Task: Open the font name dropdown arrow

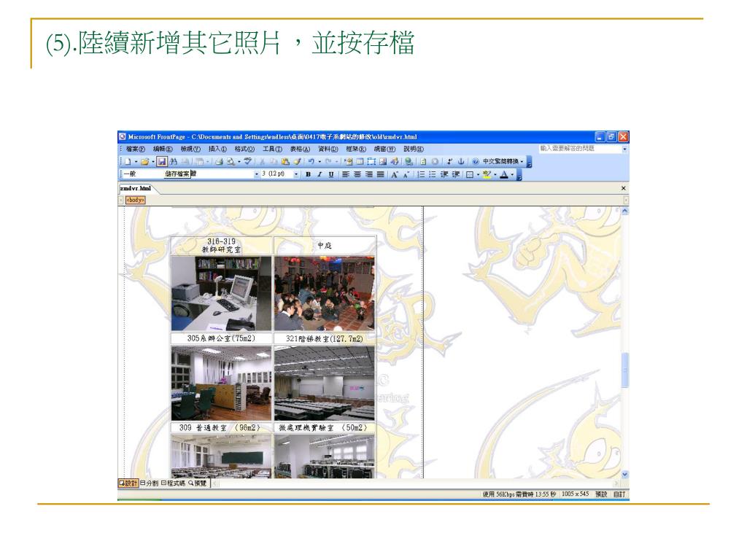Action: (x=257, y=174)
